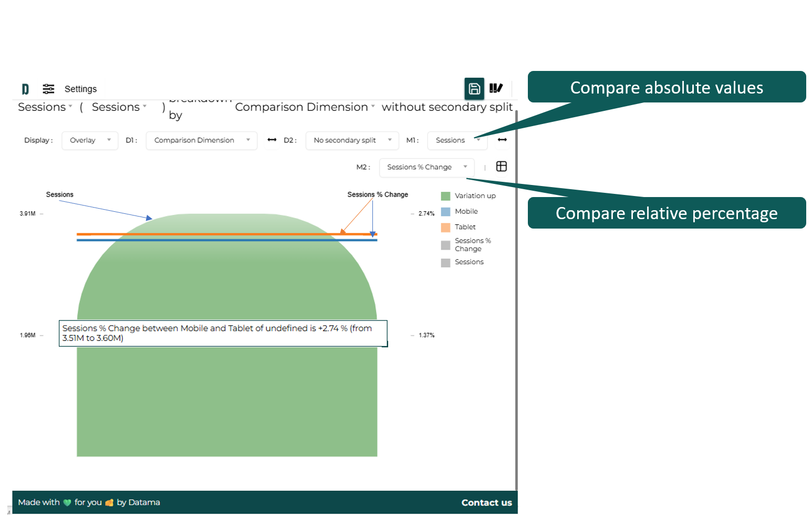Click the Settings menu label
The height and width of the screenshot is (516, 812).
(x=80, y=89)
